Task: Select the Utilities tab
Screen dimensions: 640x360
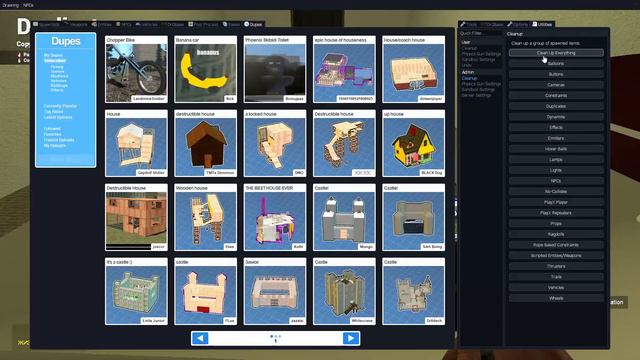Action: click(x=542, y=24)
